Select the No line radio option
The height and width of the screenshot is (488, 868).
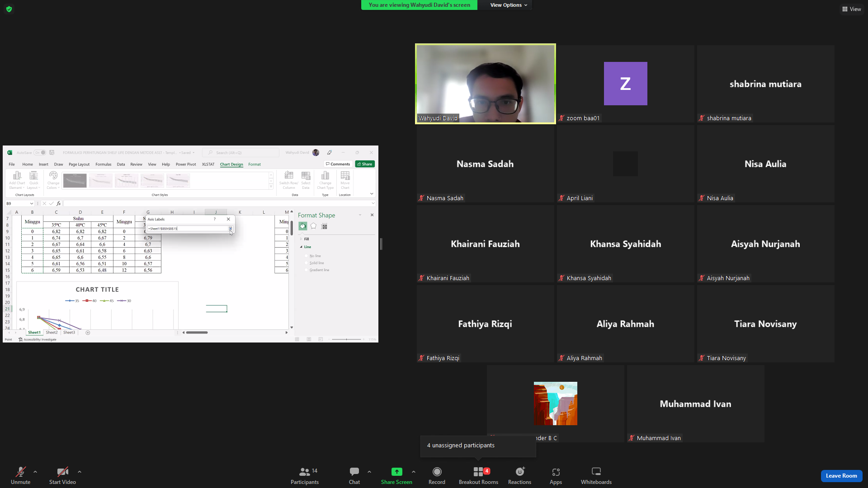pyautogui.click(x=307, y=256)
